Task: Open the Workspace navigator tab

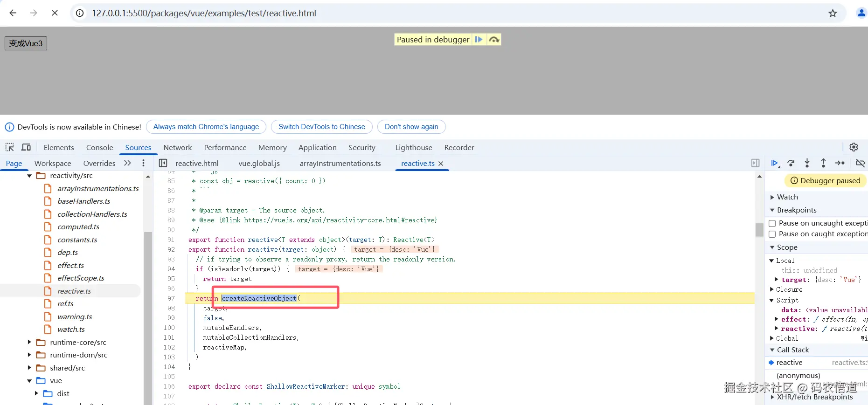Action: (x=53, y=163)
